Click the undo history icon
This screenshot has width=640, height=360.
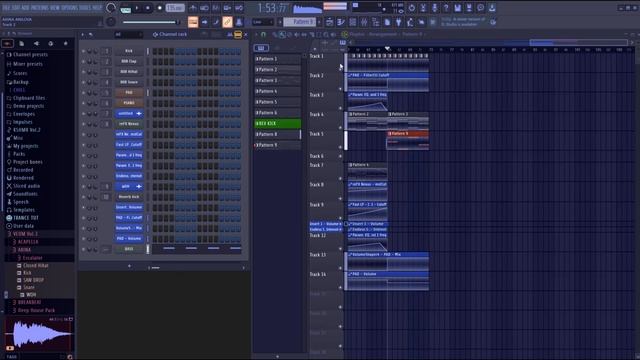point(411,8)
